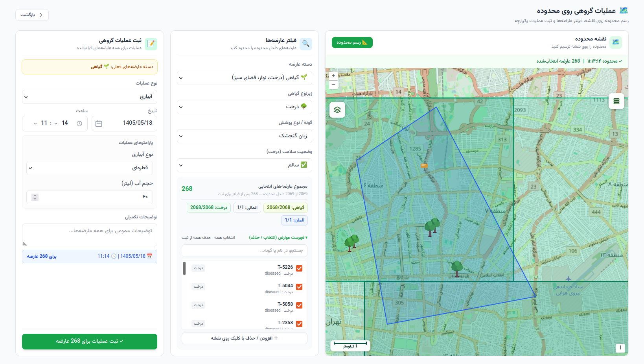The width and height of the screenshot is (644, 364).
Task: Uncheck the T-5058 tree checkbox
Action: coord(299,305)
